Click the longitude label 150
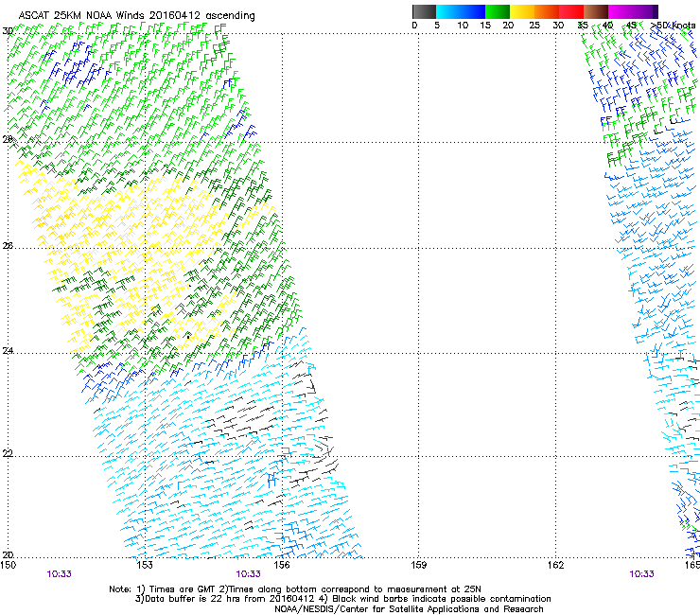This screenshot has height=615, width=700. [8, 565]
